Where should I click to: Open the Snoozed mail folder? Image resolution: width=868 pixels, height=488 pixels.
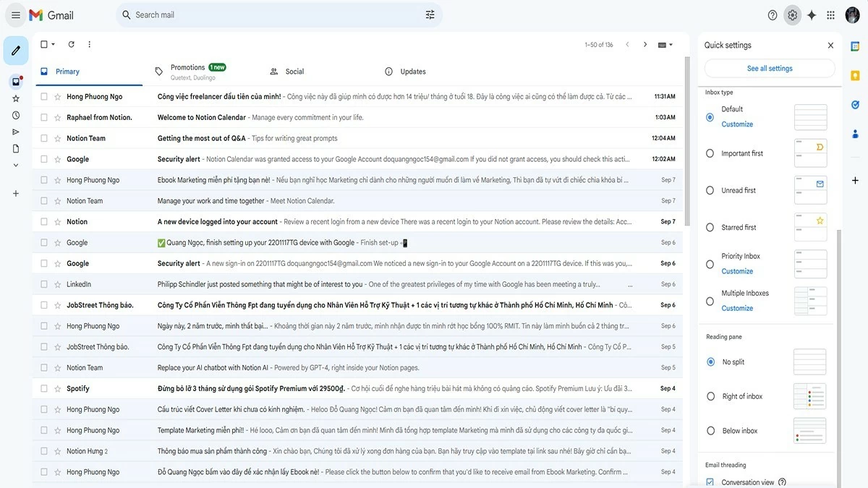[x=16, y=114]
